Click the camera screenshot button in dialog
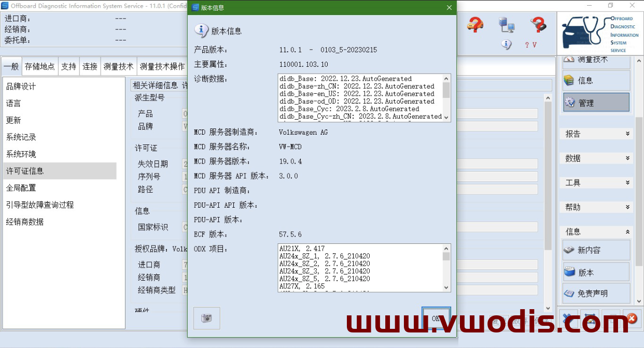Image resolution: width=644 pixels, height=348 pixels. pyautogui.click(x=206, y=318)
